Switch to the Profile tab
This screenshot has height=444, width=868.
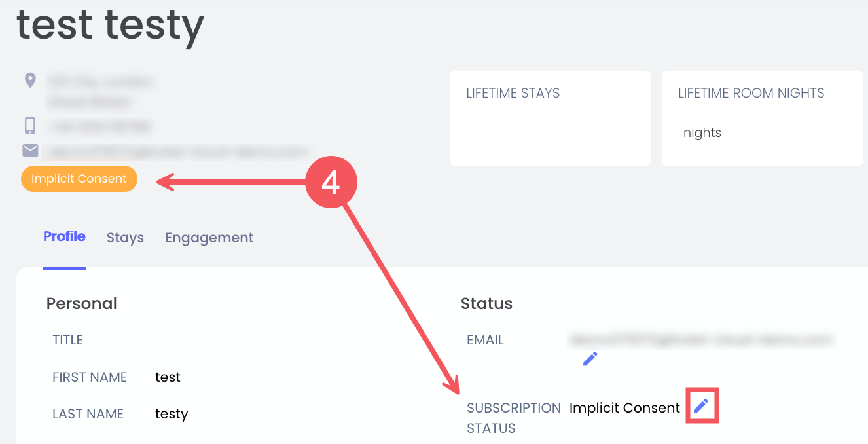pyautogui.click(x=64, y=236)
